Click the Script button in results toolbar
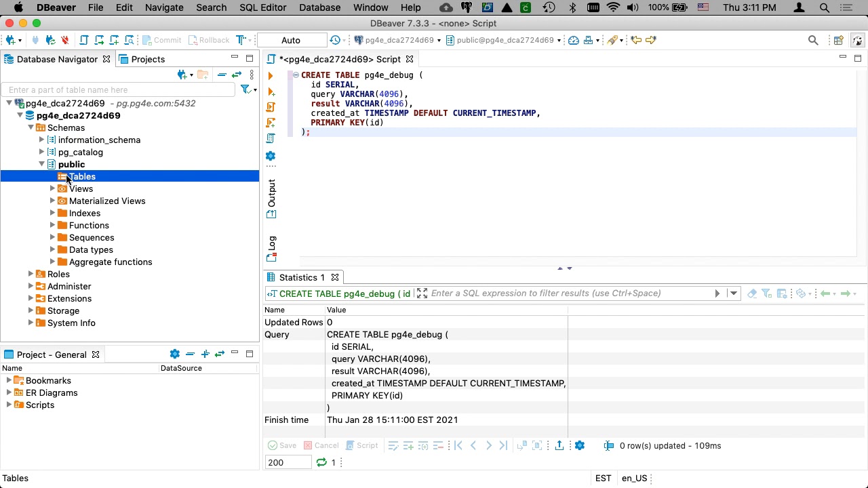Screen dimensions: 868x488 click(362, 445)
